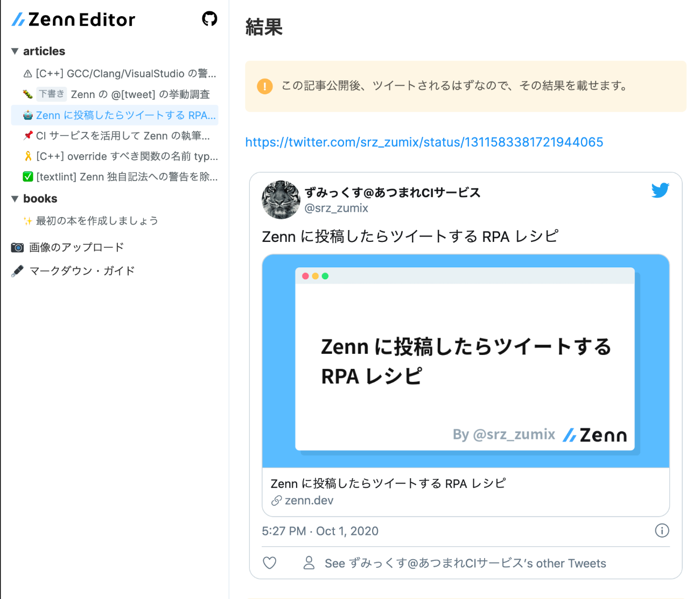The width and height of the screenshot is (700, 599).
Task: Click the pushpin emoji of the CI サービス article
Action: click(x=28, y=136)
